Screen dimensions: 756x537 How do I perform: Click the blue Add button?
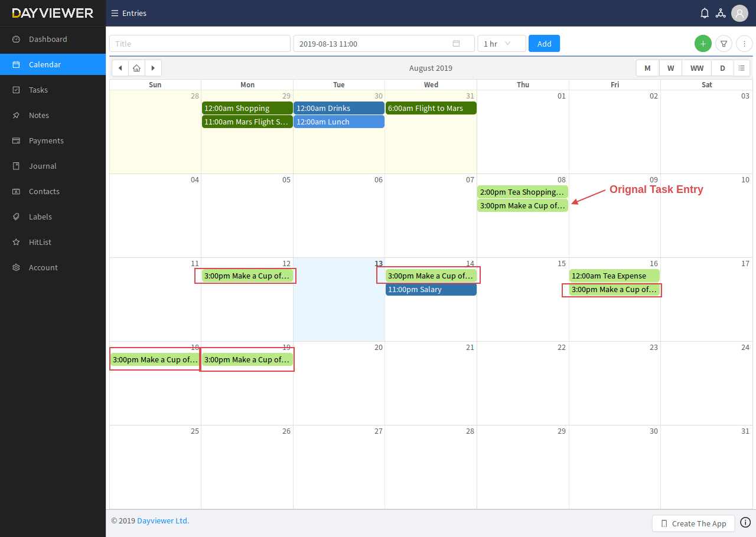tap(544, 44)
